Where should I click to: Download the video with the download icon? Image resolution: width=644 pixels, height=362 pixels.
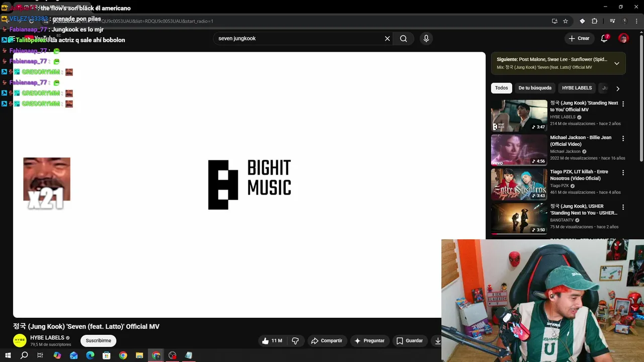click(x=438, y=341)
